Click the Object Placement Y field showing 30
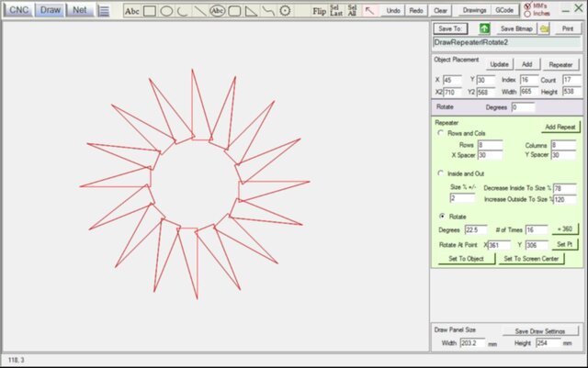This screenshot has width=588, height=368. click(486, 80)
